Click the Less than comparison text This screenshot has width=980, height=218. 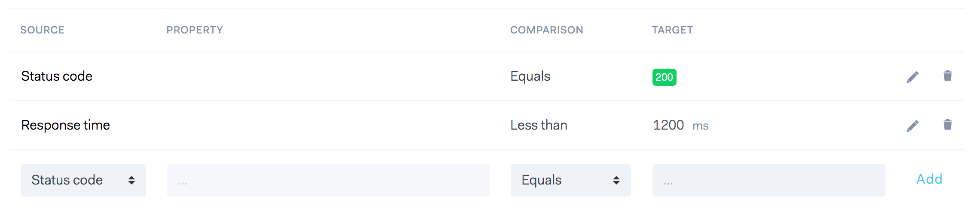pyautogui.click(x=539, y=125)
